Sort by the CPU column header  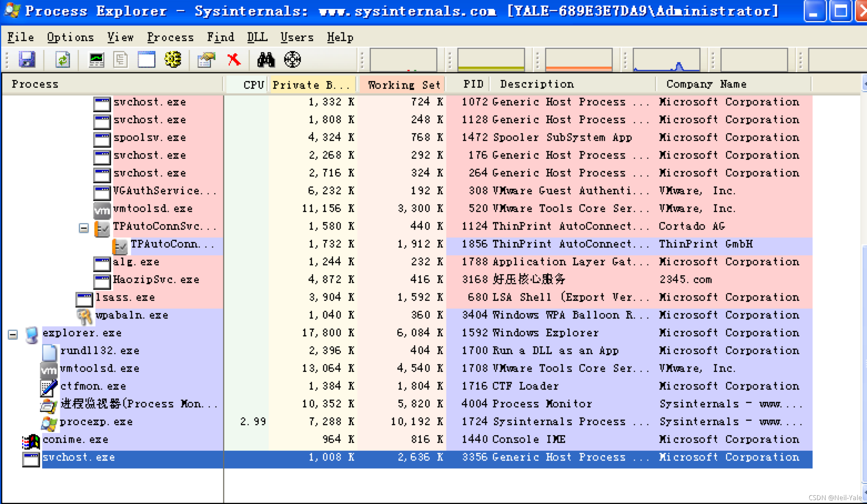246,84
